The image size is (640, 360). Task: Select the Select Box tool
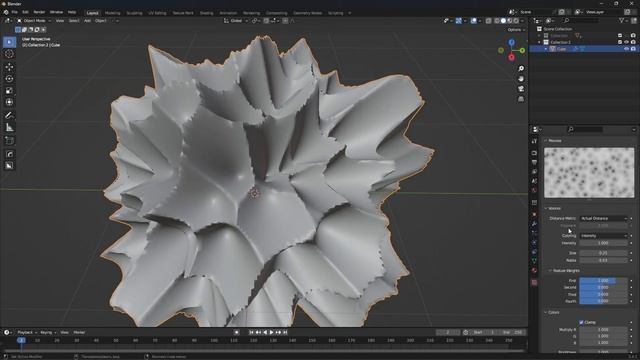pyautogui.click(x=9, y=42)
